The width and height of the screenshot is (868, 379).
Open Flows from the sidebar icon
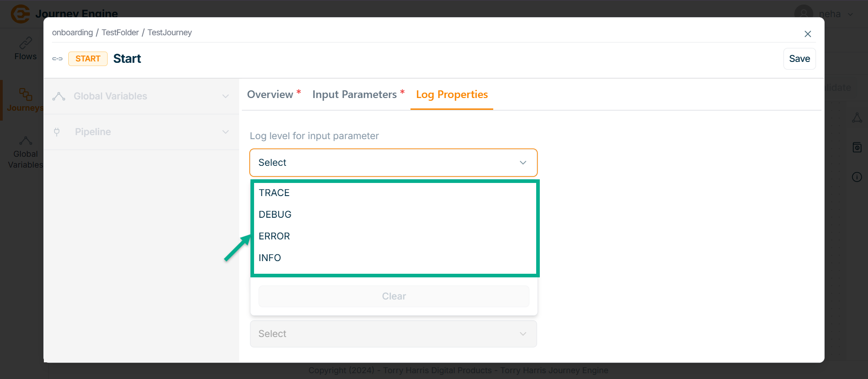pyautogui.click(x=25, y=43)
